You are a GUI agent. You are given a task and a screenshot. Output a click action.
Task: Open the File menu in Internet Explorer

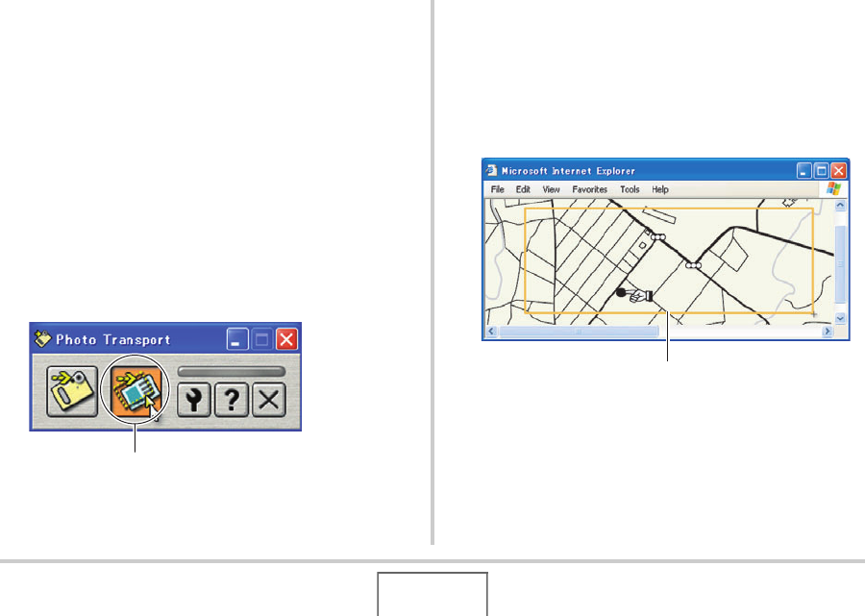498,189
